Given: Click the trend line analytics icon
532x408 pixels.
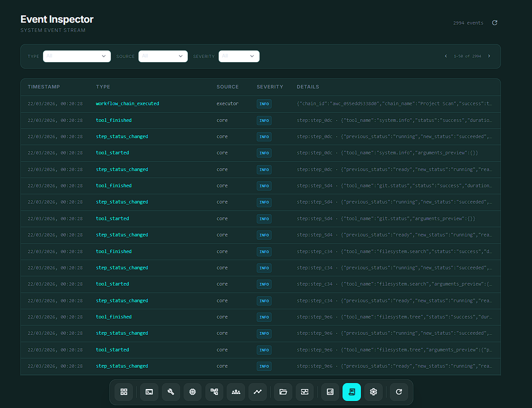Looking at the screenshot, I should [258, 392].
